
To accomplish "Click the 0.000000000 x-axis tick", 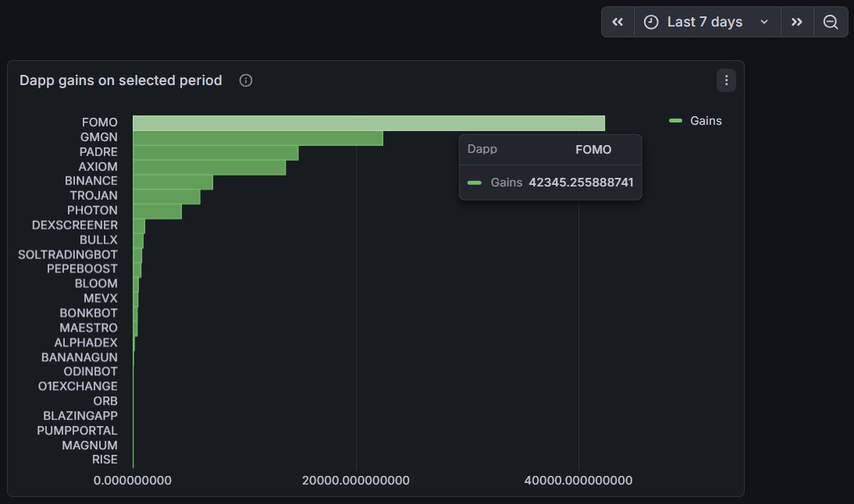I will click(133, 481).
